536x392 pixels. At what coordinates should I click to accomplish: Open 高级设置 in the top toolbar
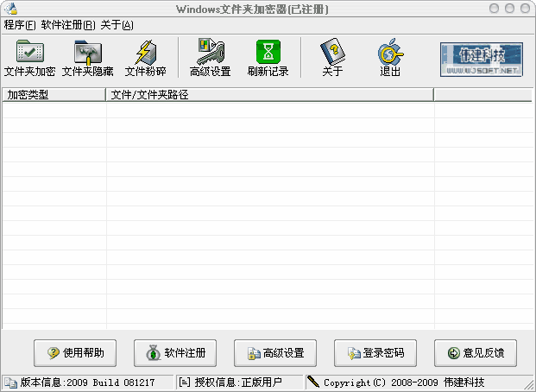tap(210, 59)
